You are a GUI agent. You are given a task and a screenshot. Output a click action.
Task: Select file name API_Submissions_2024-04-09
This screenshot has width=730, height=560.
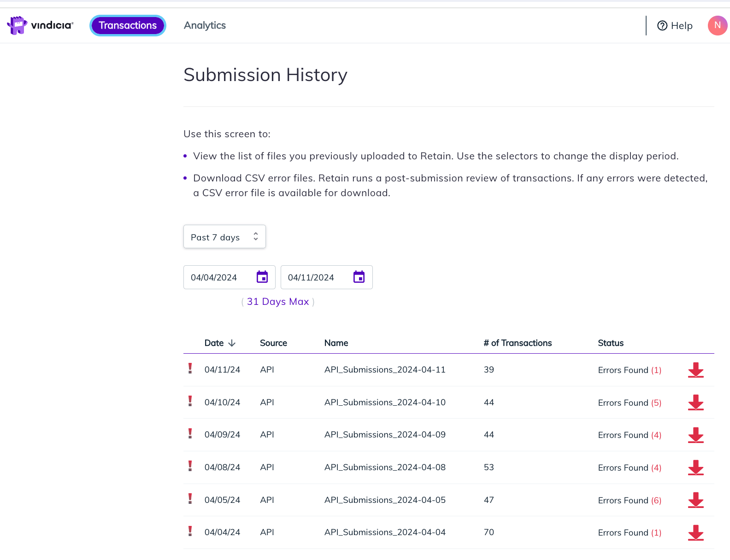pos(385,435)
